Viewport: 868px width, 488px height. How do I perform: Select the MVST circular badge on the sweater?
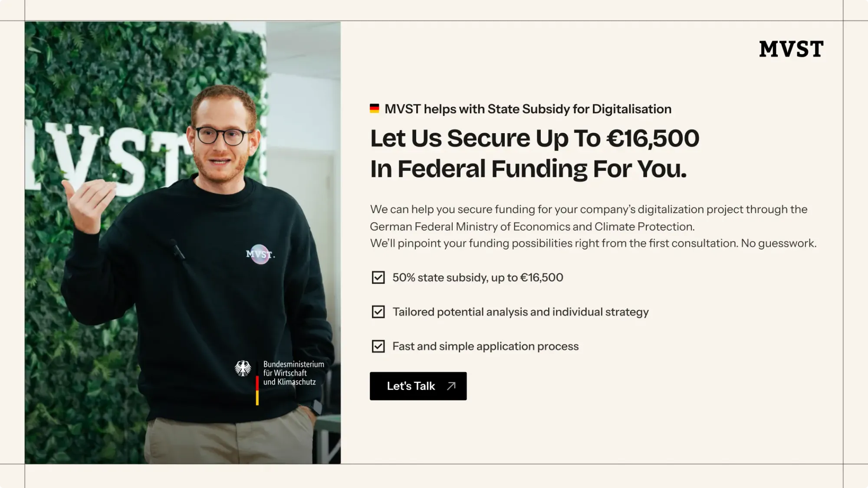[x=259, y=255]
